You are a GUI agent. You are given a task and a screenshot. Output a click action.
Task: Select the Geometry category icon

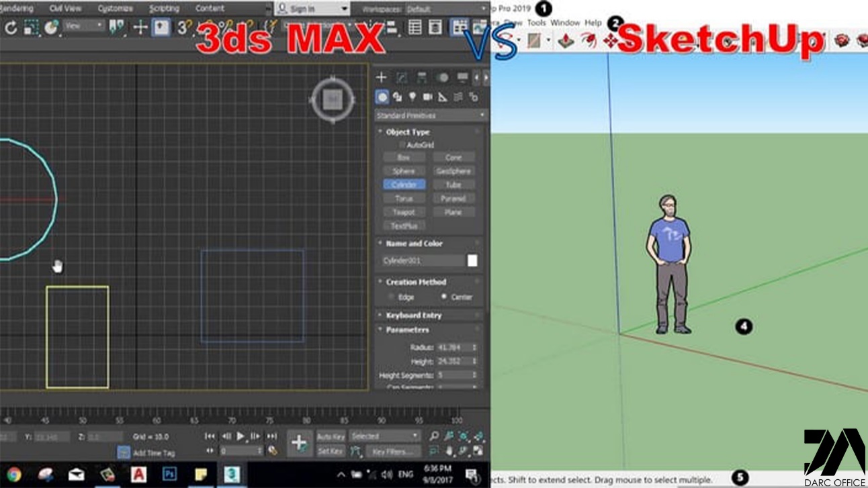point(382,97)
